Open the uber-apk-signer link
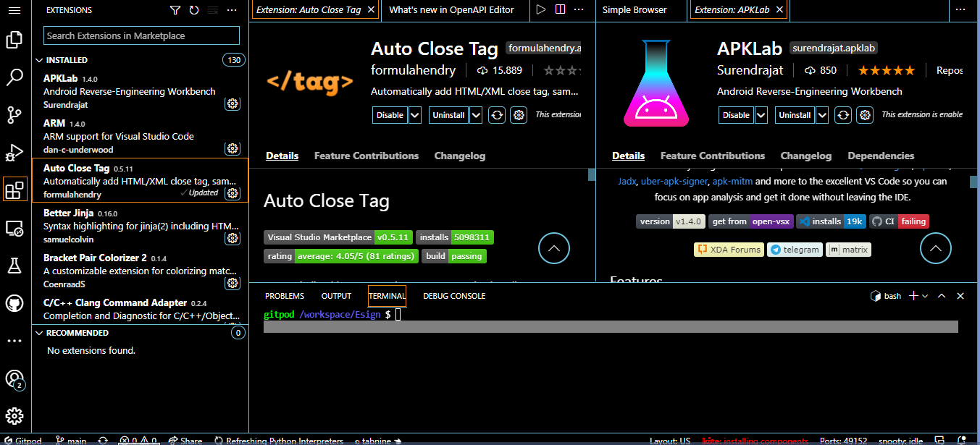Image resolution: width=980 pixels, height=445 pixels. point(674,182)
